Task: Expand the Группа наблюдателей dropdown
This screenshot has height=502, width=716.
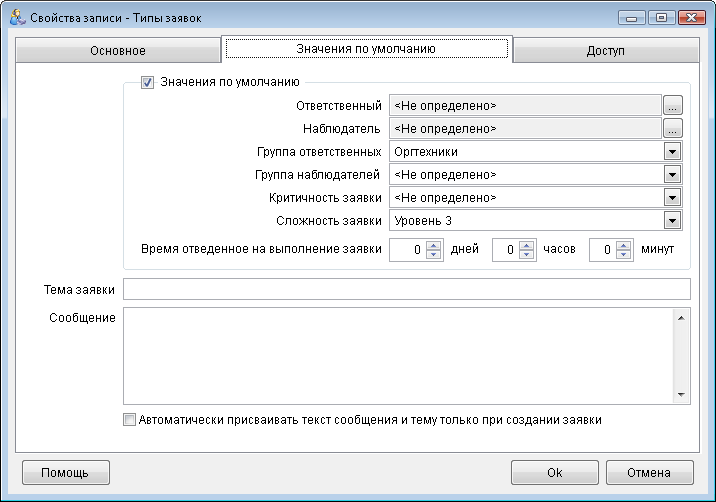Action: (x=673, y=175)
